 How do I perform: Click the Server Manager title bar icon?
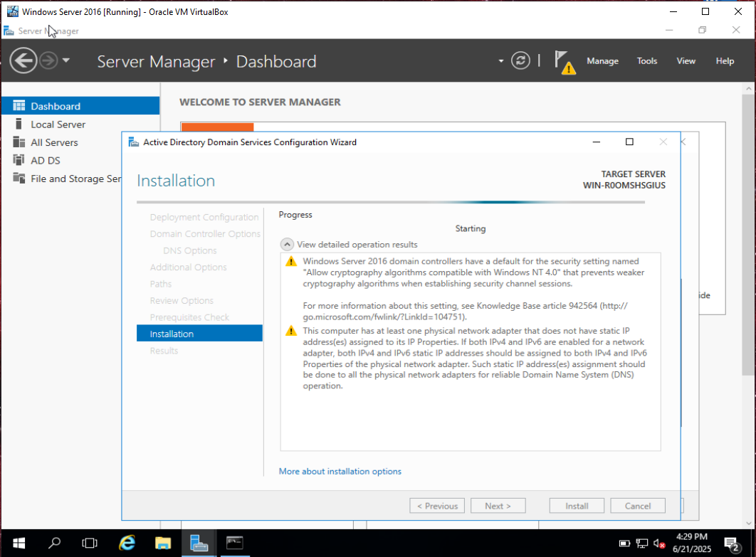[9, 31]
